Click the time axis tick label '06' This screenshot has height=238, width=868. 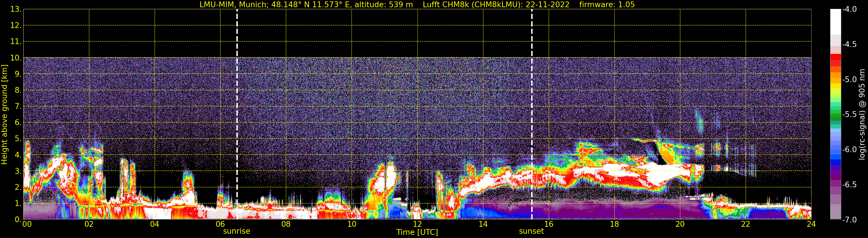(220, 224)
